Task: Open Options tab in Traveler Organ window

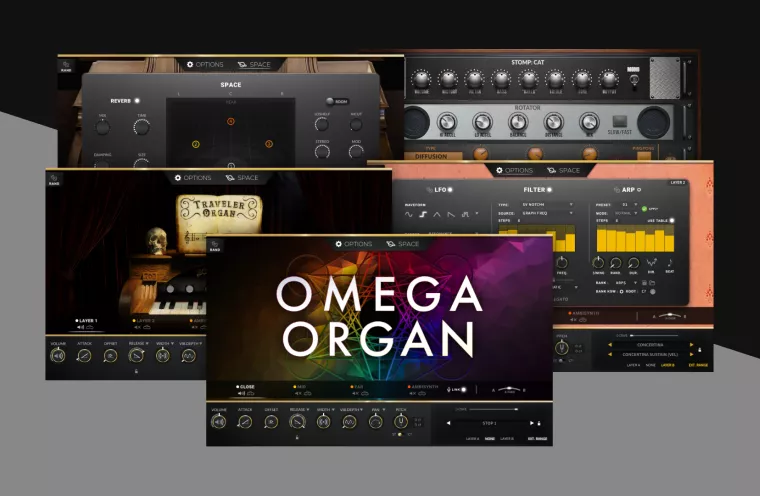Action: (193, 178)
